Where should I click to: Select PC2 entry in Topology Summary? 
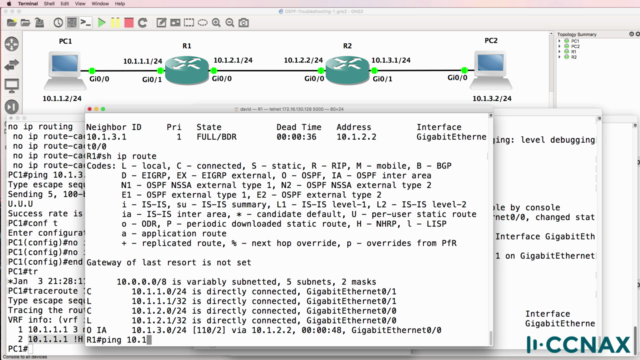coord(575,47)
